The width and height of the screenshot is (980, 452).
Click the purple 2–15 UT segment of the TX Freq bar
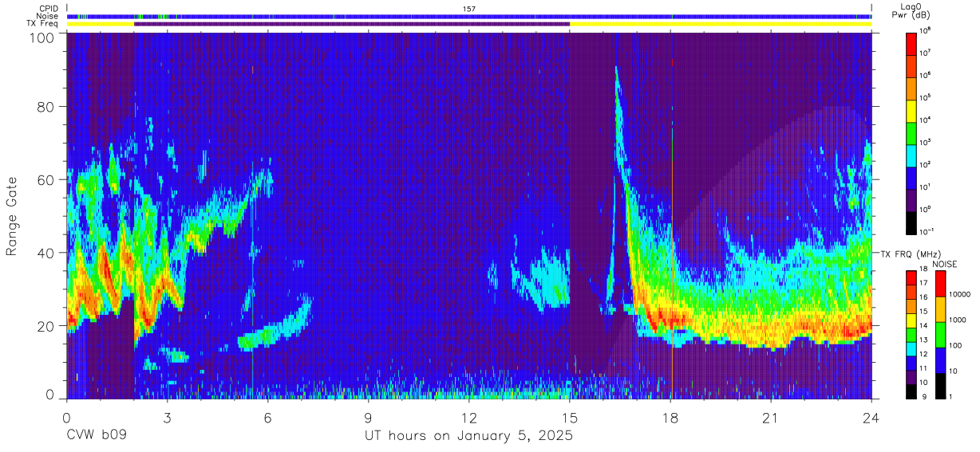point(352,24)
